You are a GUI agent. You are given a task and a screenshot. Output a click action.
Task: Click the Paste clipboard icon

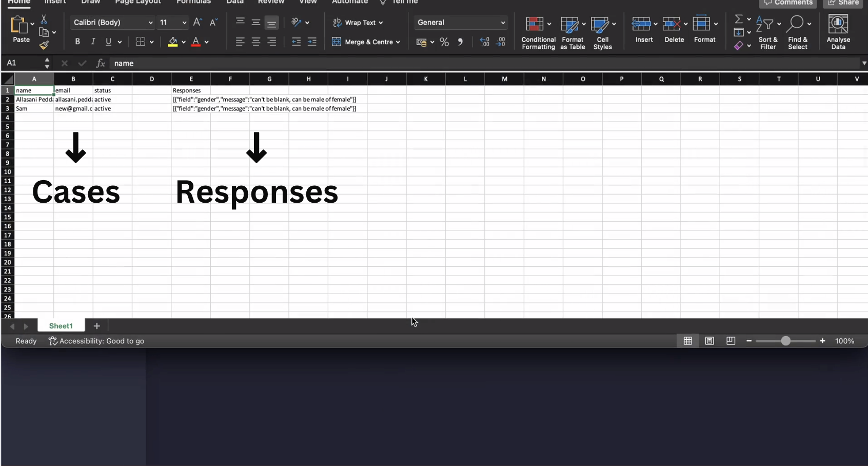pyautogui.click(x=18, y=25)
